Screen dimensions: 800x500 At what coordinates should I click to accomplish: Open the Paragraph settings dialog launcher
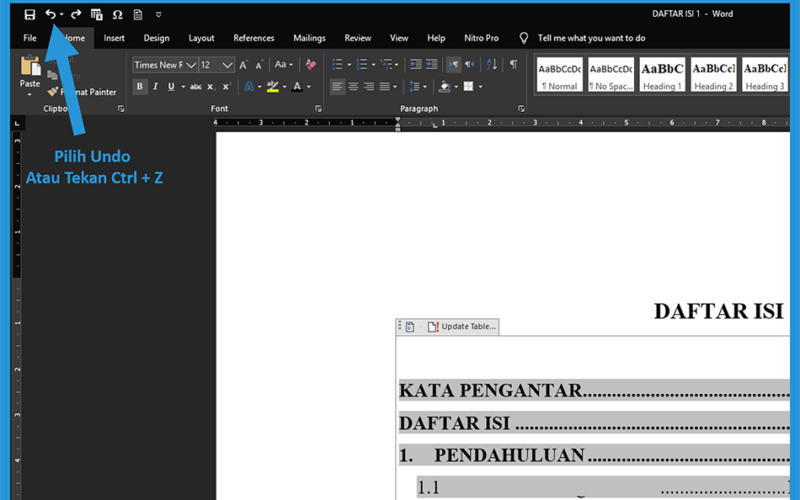pos(521,109)
